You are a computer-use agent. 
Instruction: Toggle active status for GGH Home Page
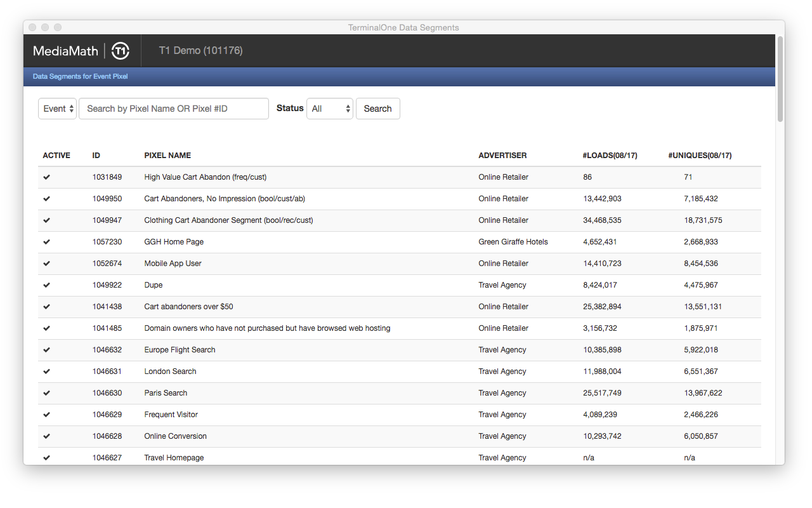46,241
